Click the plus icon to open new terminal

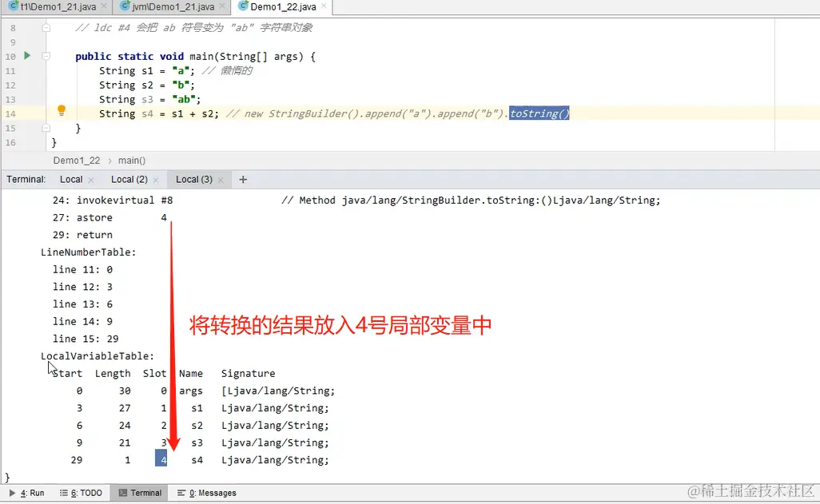click(242, 180)
